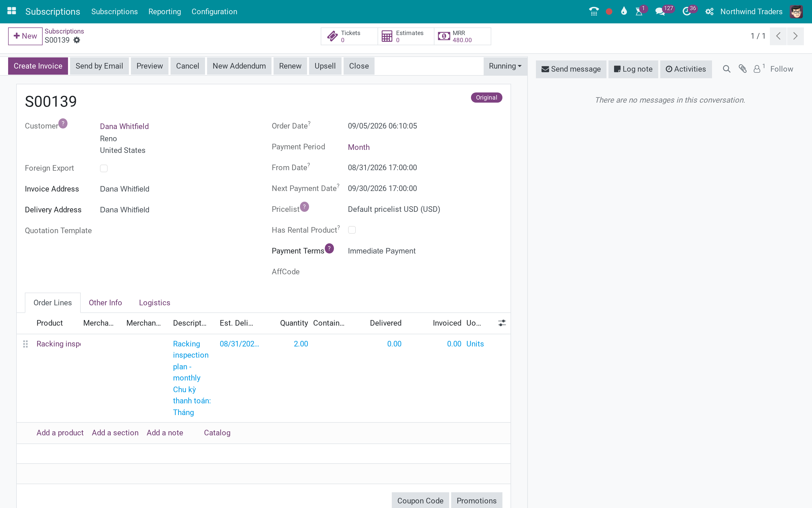This screenshot has width=812, height=508.
Task: Open Pricelist Default pricelist USD field
Action: (x=394, y=209)
